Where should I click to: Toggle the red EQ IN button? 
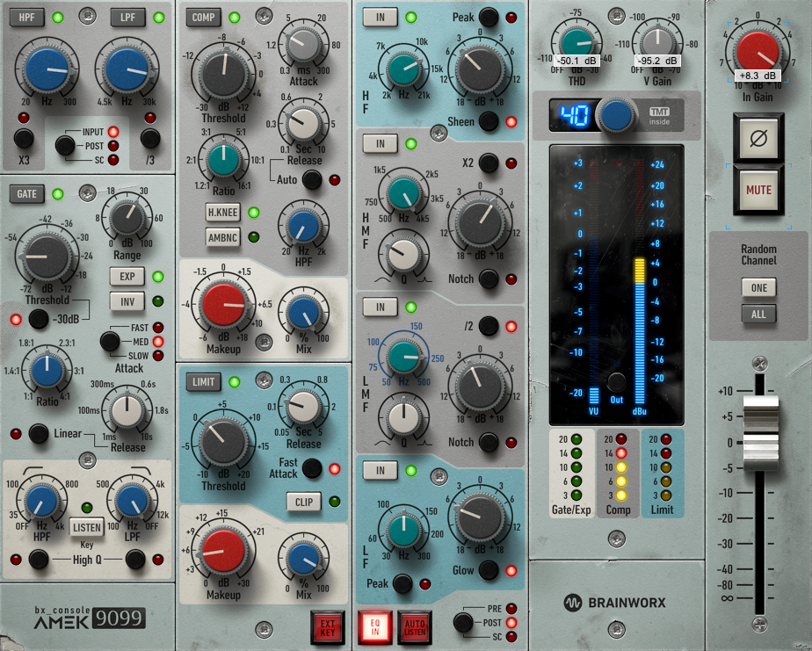pos(375,627)
